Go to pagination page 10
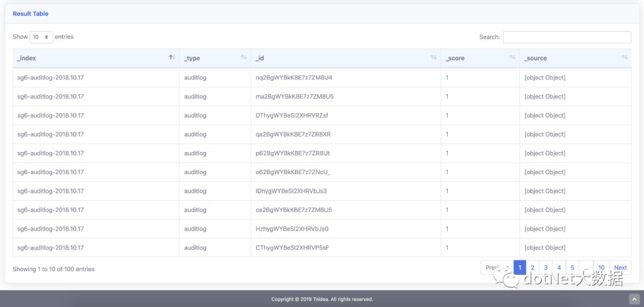This screenshot has height=307, width=644. coord(601,268)
